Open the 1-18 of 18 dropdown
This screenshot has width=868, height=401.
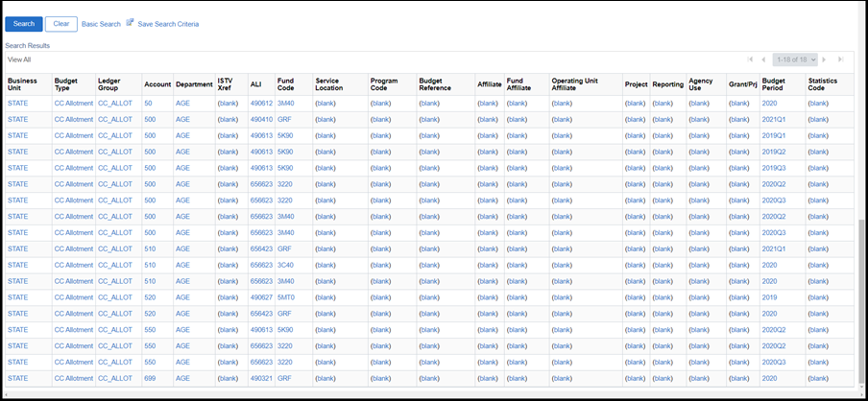[795, 59]
